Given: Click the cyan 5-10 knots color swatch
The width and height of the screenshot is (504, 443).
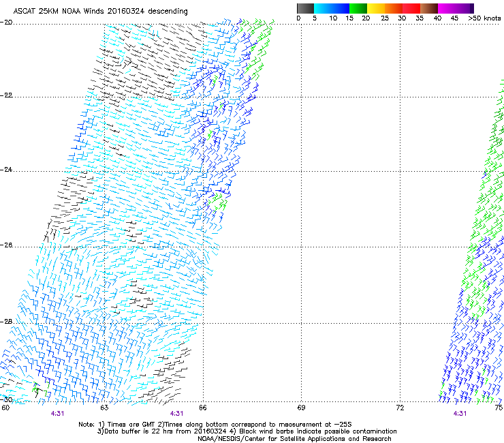Looking at the screenshot, I should 323,8.
